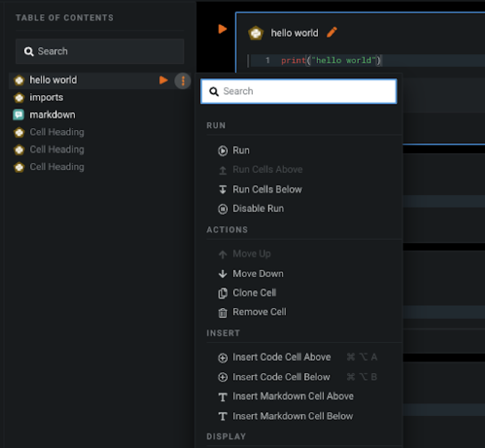
Task: Focus the context menu Search field
Action: [x=299, y=91]
